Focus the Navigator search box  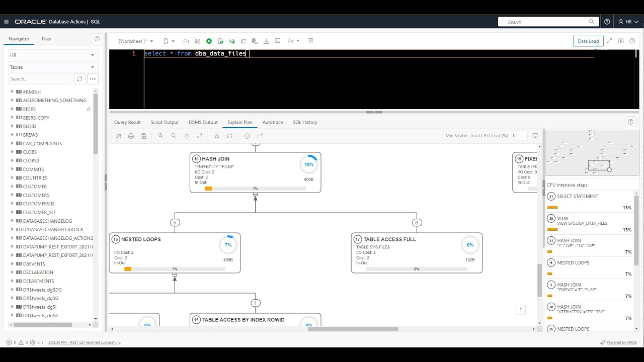point(40,79)
